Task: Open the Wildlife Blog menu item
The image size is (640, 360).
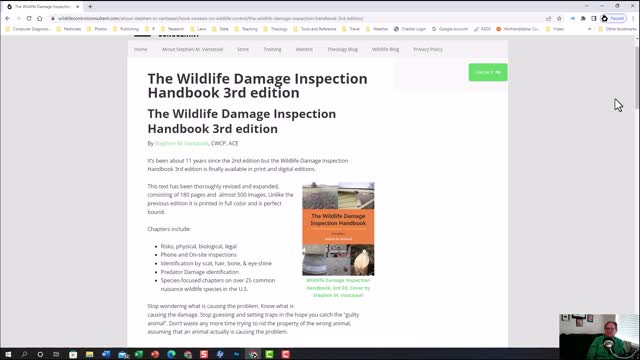Action: (385, 49)
